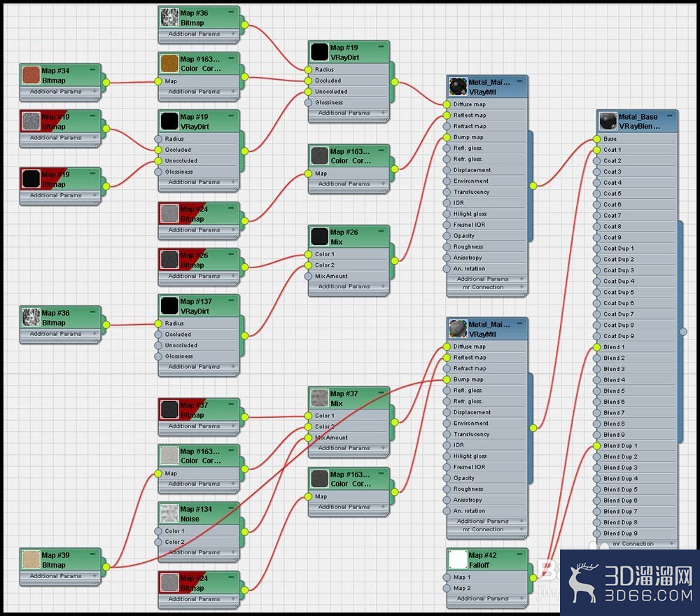Click the Coat Dup 1 slot on Metal_Base
The image size is (700, 616).
coord(637,248)
